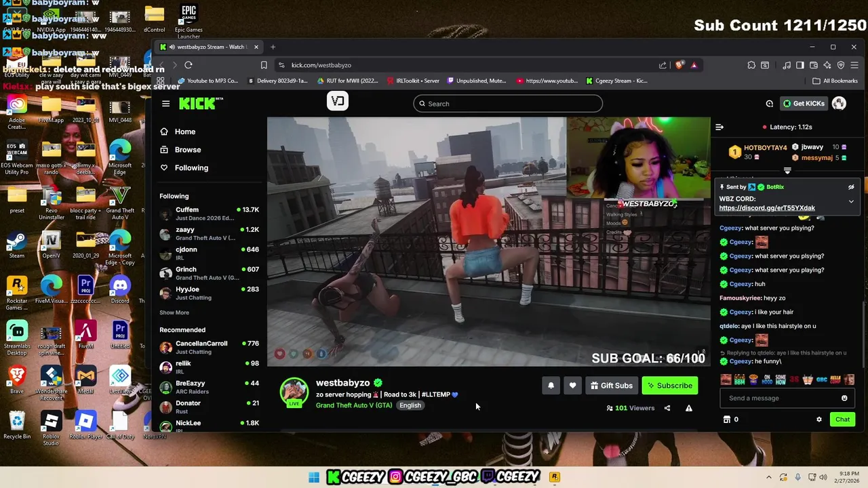This screenshot has width=868, height=488.
Task: Open a new browser tab
Action: [x=273, y=47]
